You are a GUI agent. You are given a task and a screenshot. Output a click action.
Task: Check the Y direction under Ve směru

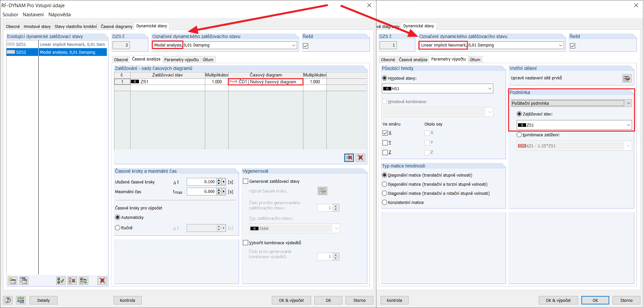pos(385,142)
